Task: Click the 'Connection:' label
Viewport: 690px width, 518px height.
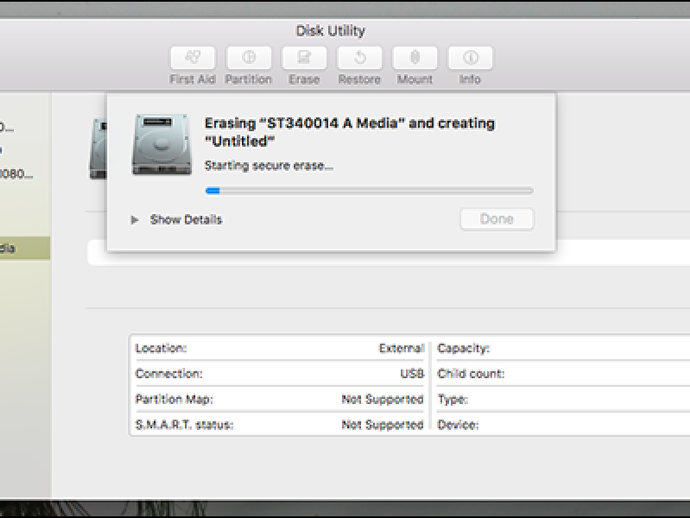Action: (x=169, y=374)
